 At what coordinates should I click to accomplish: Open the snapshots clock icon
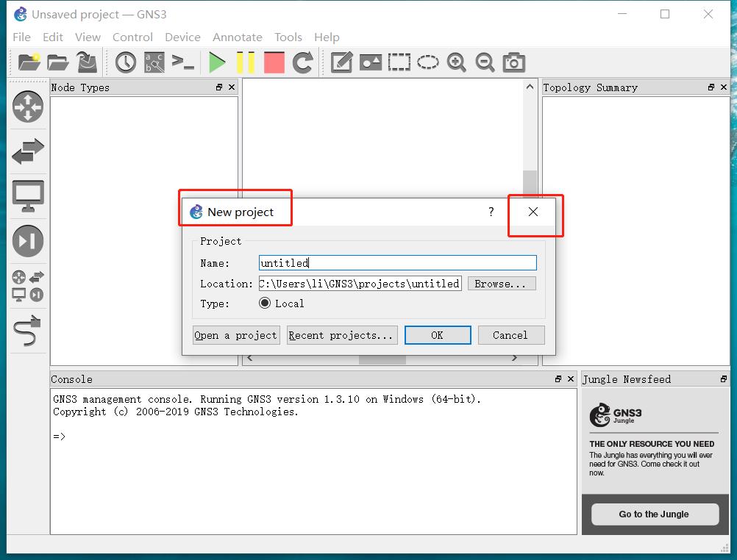(x=126, y=62)
